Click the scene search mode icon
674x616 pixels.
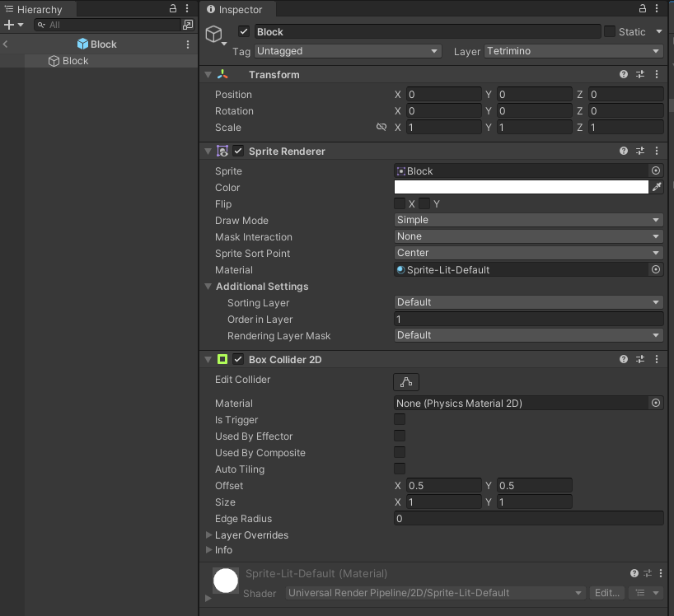[188, 25]
